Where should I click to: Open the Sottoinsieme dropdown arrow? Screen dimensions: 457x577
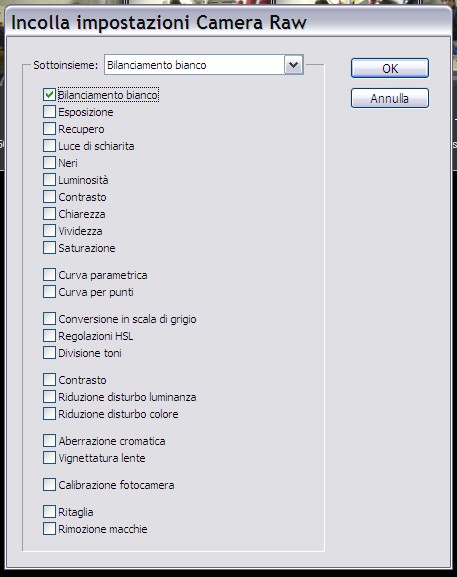[293, 65]
